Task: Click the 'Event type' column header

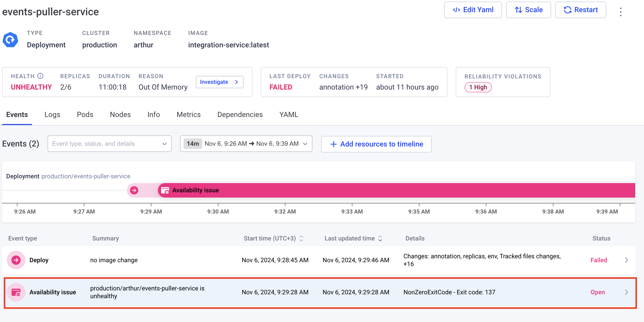Action: point(23,238)
